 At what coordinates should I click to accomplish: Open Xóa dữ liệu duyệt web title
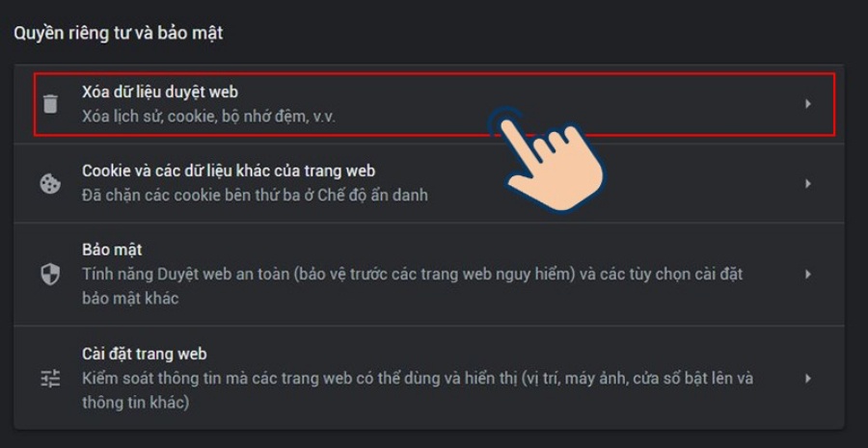tap(160, 92)
